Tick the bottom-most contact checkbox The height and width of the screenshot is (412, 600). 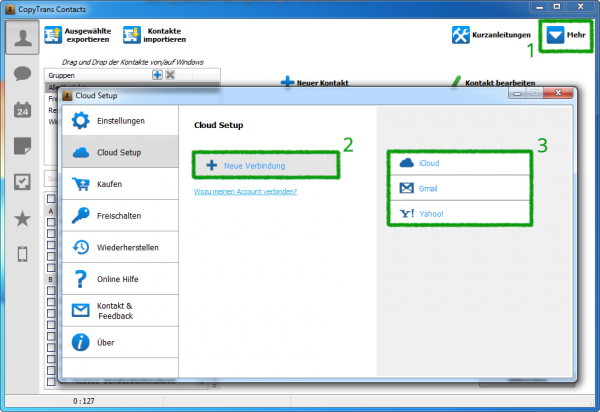pyautogui.click(x=51, y=381)
